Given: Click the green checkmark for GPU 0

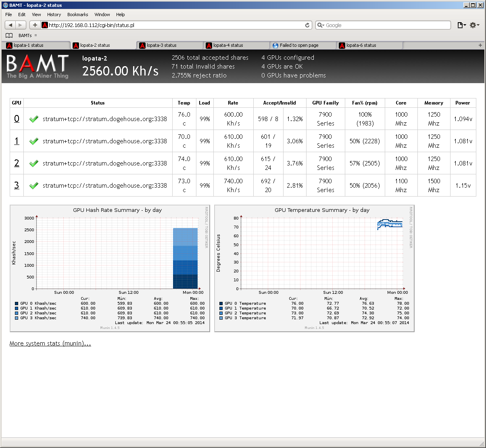Looking at the screenshot, I should click(34, 119).
